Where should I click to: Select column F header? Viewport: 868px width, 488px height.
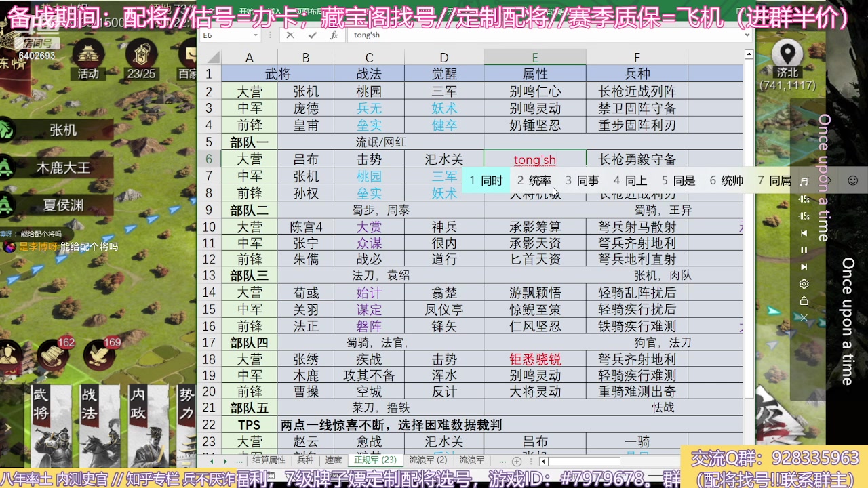coord(637,58)
